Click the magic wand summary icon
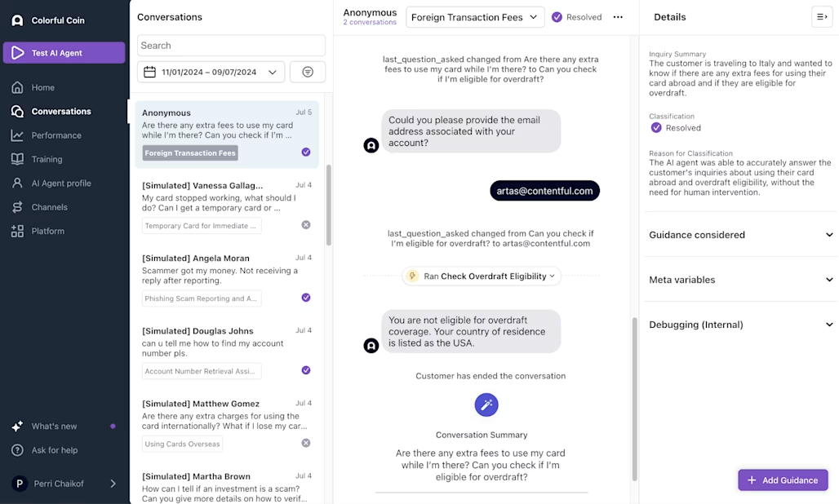Image resolution: width=839 pixels, height=504 pixels. point(486,405)
